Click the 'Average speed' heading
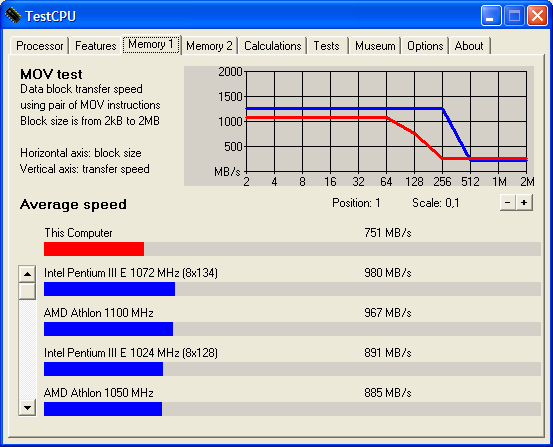 (x=73, y=205)
